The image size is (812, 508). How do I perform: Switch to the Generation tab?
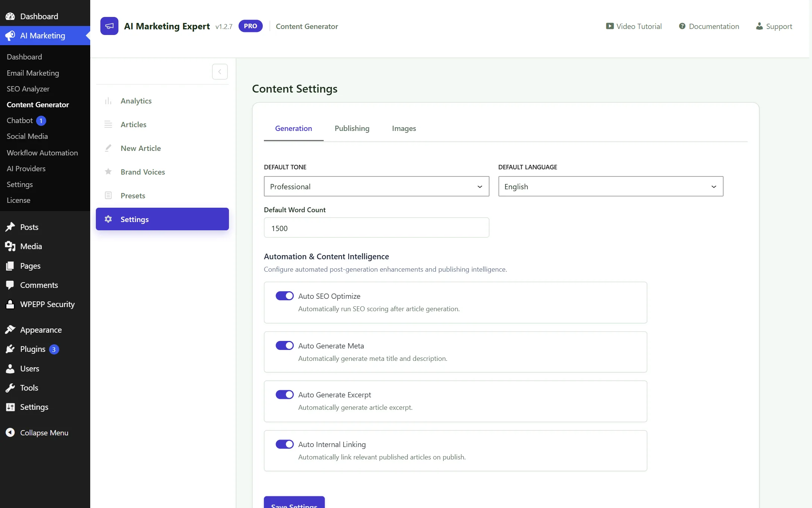[x=294, y=128]
